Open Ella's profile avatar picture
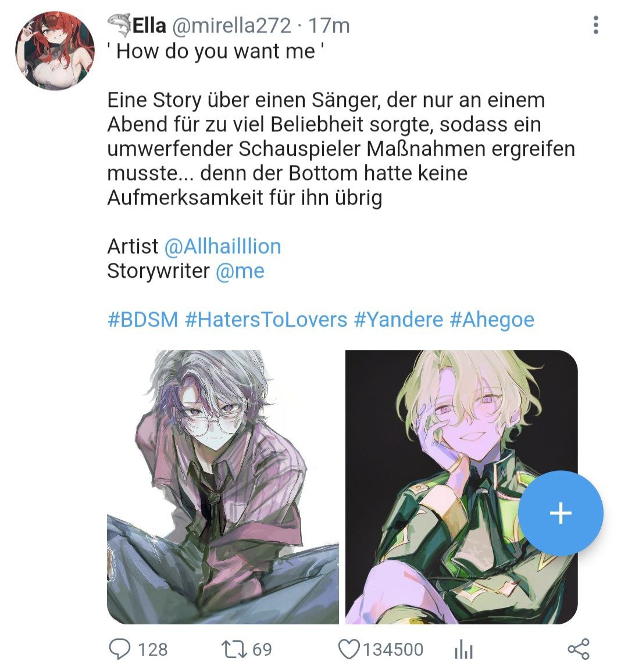This screenshot has height=672, width=628. 55,51
